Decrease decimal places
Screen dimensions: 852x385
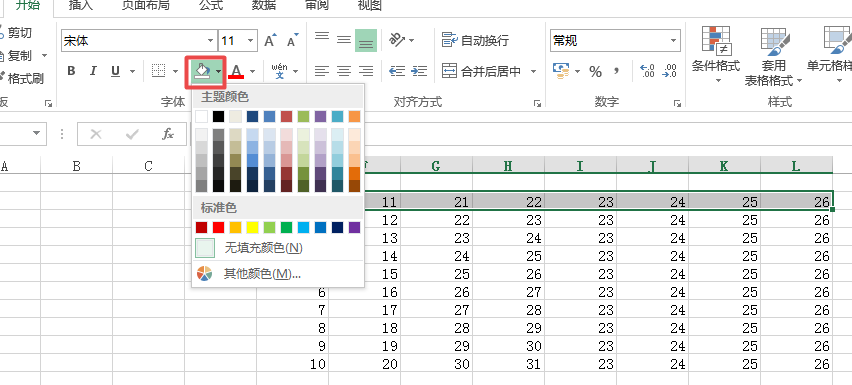[670, 71]
